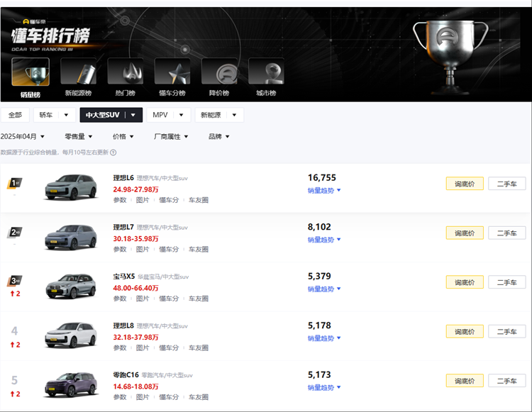Screen dimensions: 532x412
Task: Open 参数 link under 零跑C16
Action: pyautogui.click(x=119, y=397)
